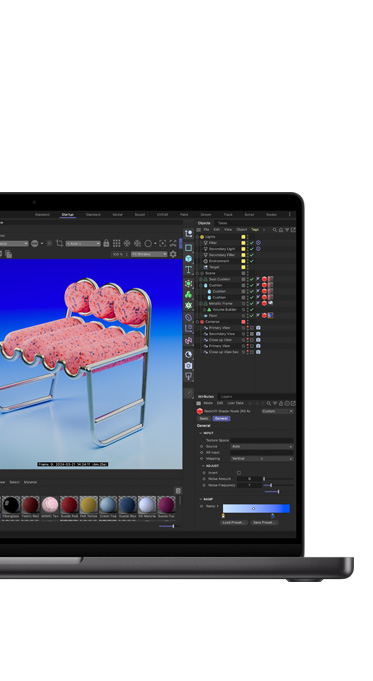Click the camera object icon in the side palette
The height and width of the screenshot is (681, 373).
point(188,366)
